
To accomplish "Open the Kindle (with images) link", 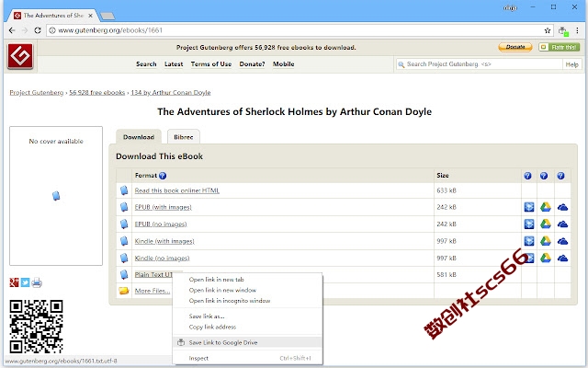I will (x=164, y=241).
